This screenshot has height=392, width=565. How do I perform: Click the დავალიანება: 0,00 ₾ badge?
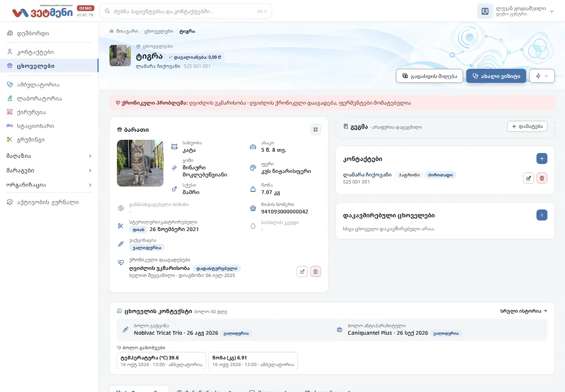(196, 57)
